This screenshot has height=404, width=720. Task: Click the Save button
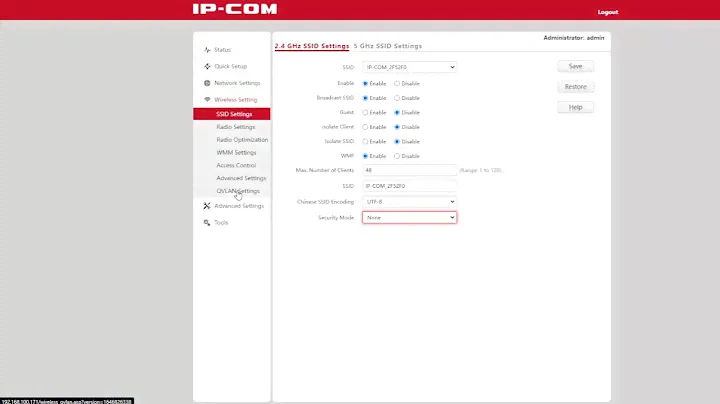click(575, 67)
